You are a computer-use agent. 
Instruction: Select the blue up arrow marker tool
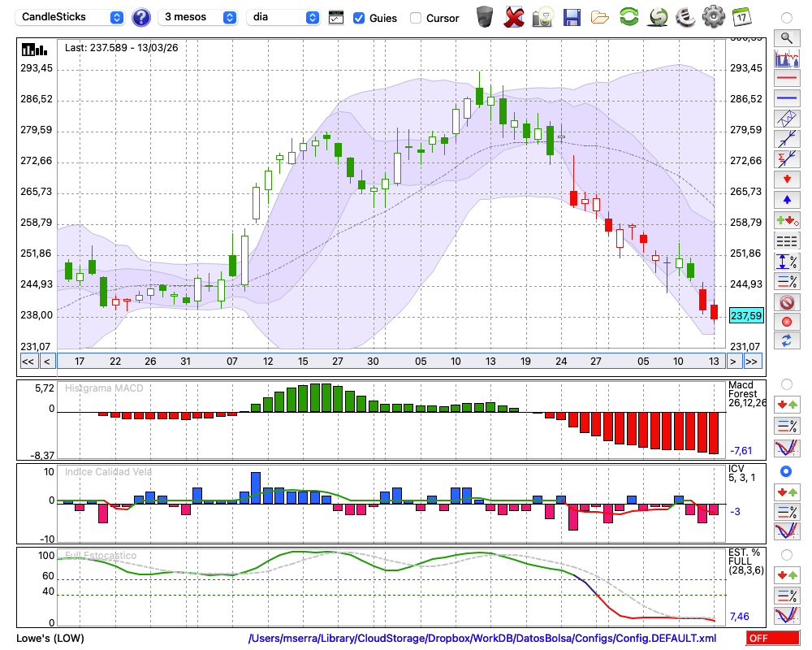tap(786, 199)
